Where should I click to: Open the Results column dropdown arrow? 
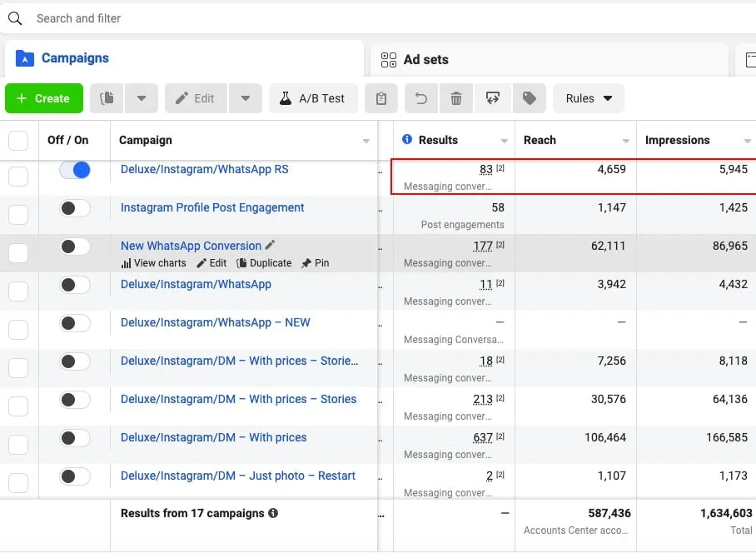click(505, 141)
